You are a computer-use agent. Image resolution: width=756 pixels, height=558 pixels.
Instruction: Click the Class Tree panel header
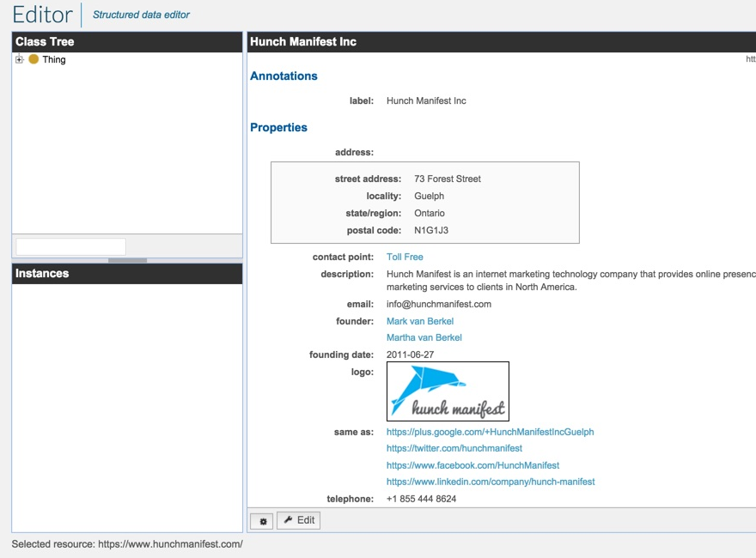pyautogui.click(x=127, y=42)
